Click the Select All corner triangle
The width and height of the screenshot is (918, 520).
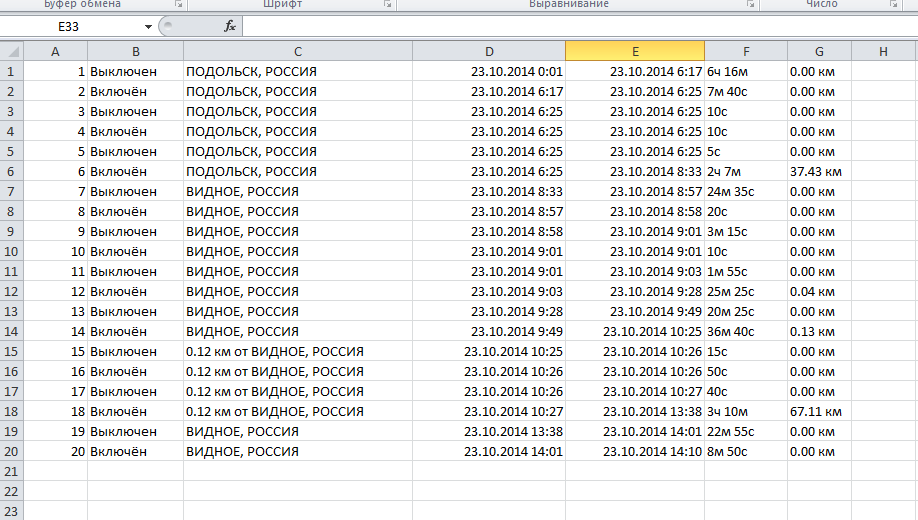click(12, 52)
